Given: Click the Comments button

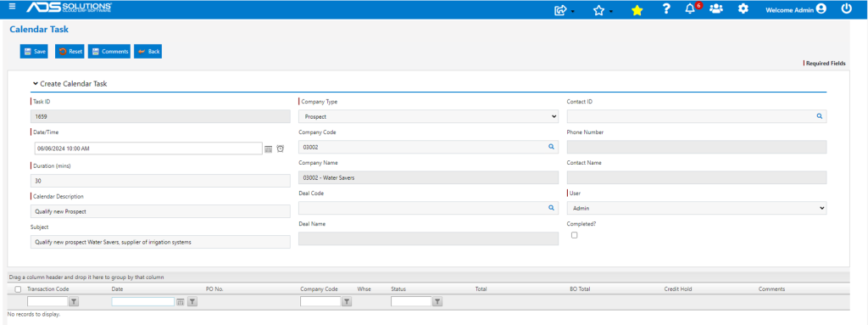Looking at the screenshot, I should point(109,52).
